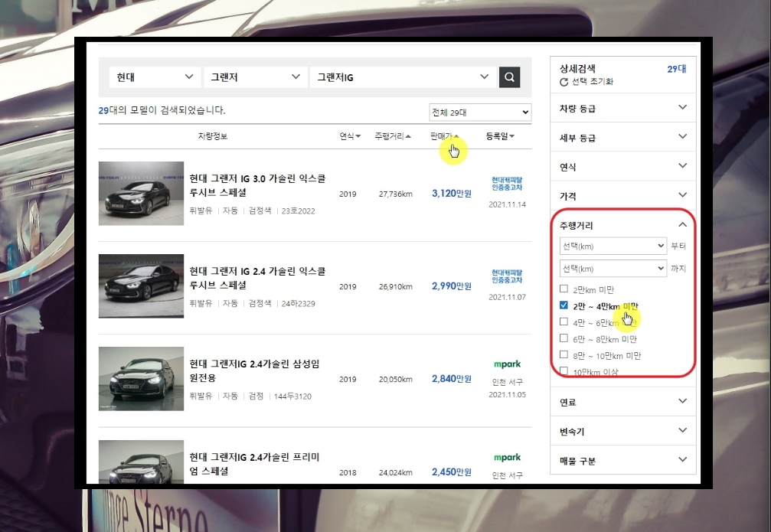Click the mileage value 20,050km
This screenshot has width=771, height=532.
pyautogui.click(x=395, y=380)
